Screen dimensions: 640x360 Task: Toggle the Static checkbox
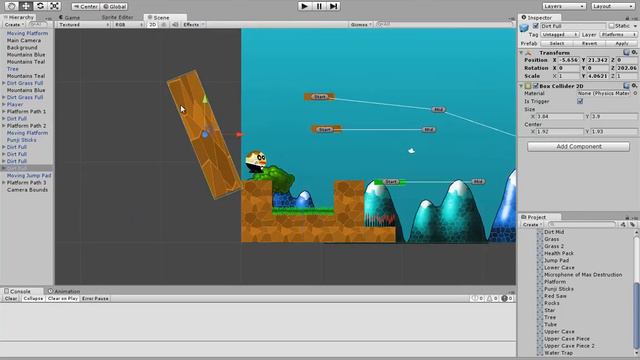[611, 26]
